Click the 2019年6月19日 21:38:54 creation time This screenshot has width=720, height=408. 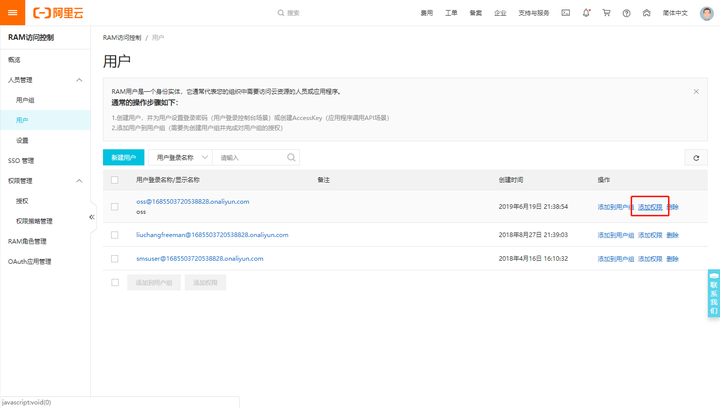point(533,207)
